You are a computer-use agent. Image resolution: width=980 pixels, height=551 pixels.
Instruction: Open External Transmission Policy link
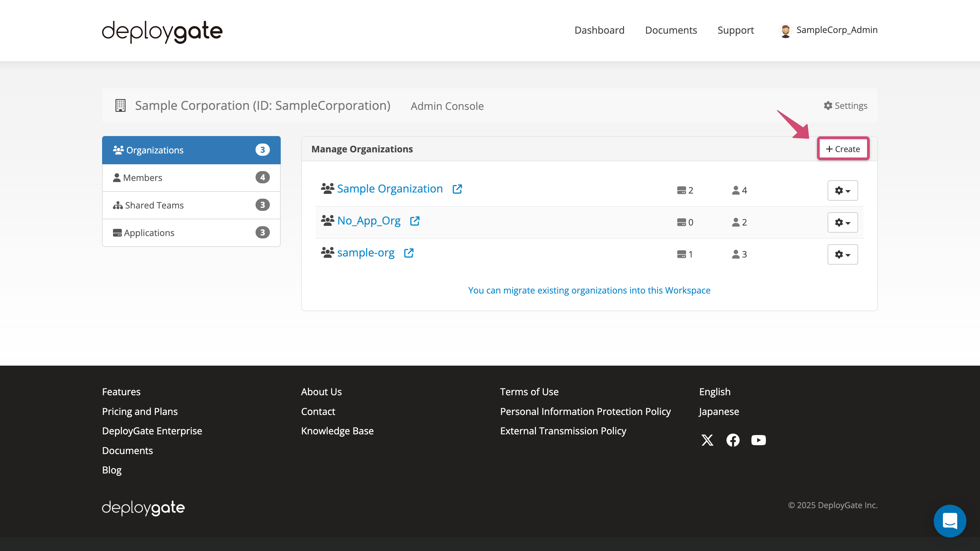pyautogui.click(x=563, y=431)
